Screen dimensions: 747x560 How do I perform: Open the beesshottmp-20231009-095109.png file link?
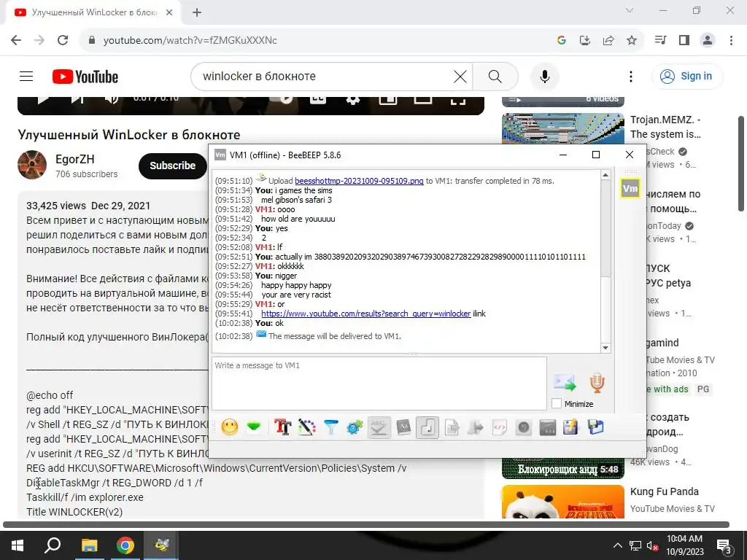(359, 181)
